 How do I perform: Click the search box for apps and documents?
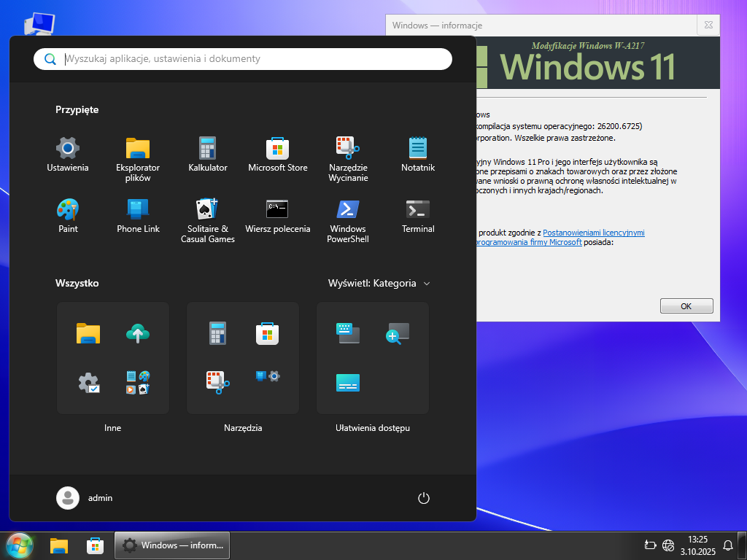pos(248,59)
